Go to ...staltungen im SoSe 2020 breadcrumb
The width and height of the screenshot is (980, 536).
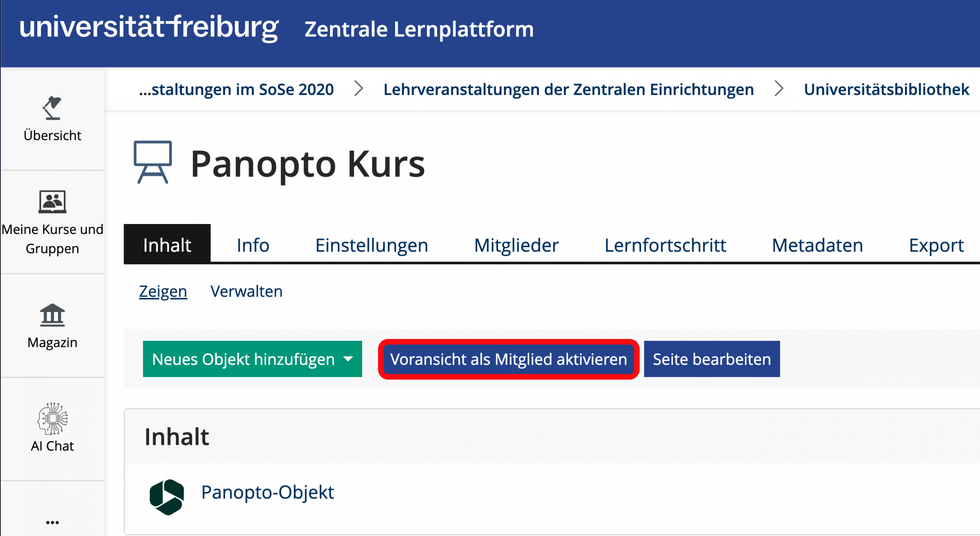click(x=236, y=89)
